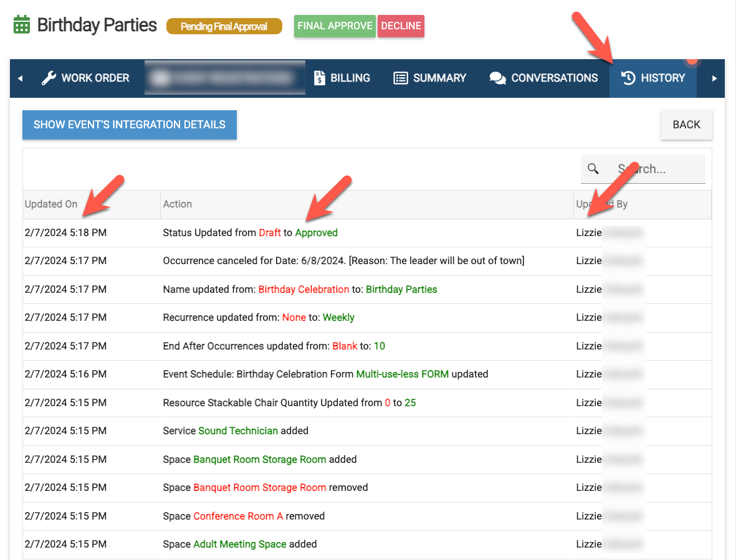The width and height of the screenshot is (736, 560).
Task: Click the list icon on Summary tab
Action: tap(401, 78)
